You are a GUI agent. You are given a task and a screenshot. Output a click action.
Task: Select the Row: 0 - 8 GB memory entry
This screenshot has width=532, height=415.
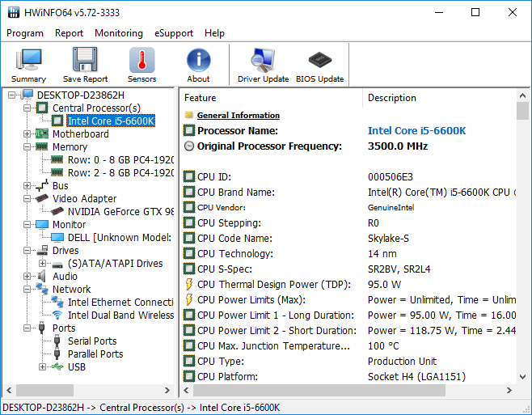(x=120, y=159)
